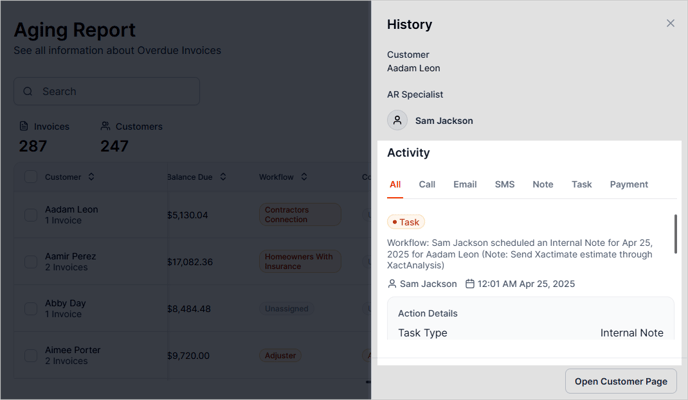This screenshot has height=400, width=688.
Task: Click the search magnifier icon
Action: (x=28, y=91)
